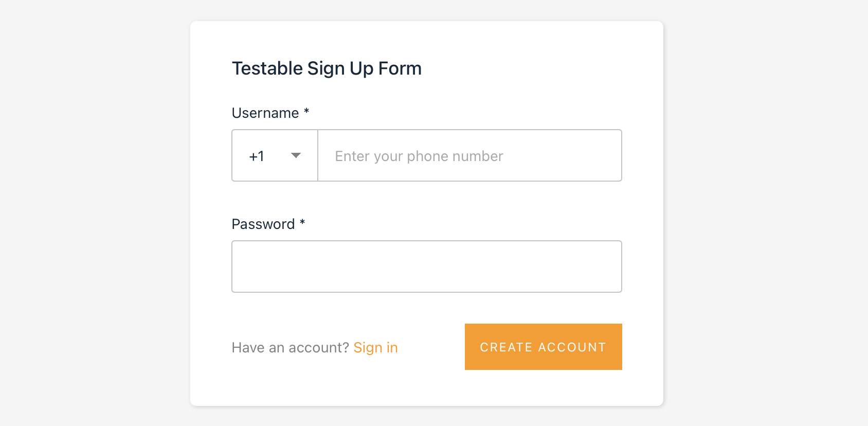Screen dimensions: 868x426
Task: Click the word 'Form' in the heading
Action: pos(400,68)
